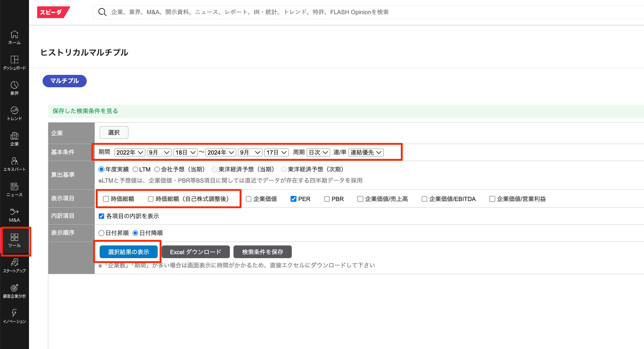This screenshot has height=349, width=644.
Task: Select the マルチプル tab pill
Action: [x=64, y=81]
